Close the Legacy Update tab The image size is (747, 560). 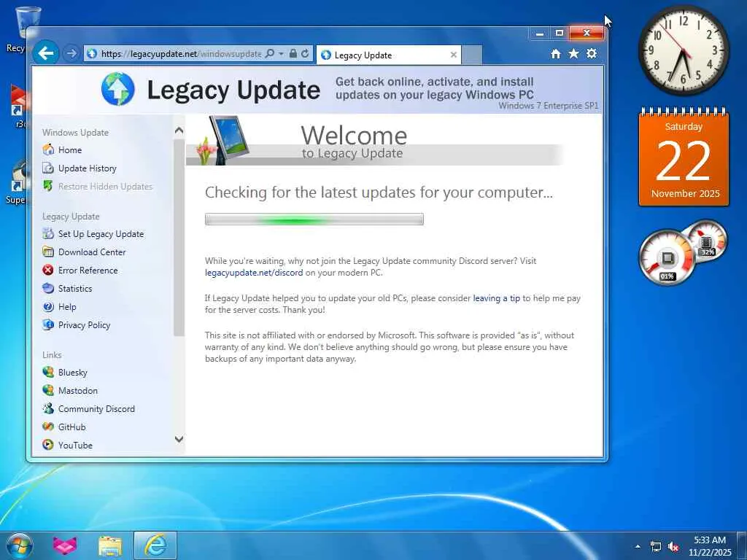[454, 55]
